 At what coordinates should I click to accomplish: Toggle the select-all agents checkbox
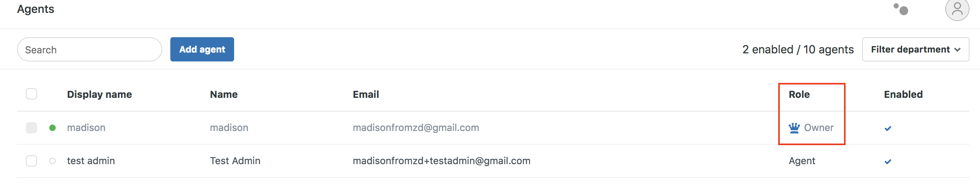pyautogui.click(x=31, y=94)
